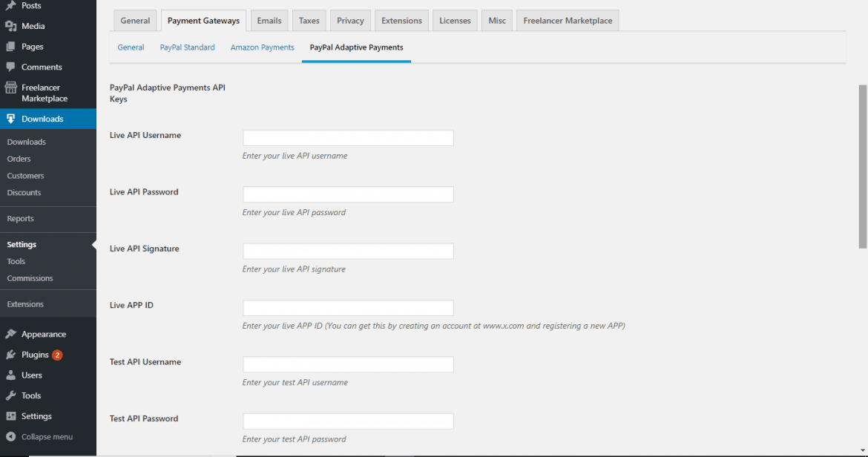Click the Users person icon
This screenshot has width=868, height=457.
(11, 375)
